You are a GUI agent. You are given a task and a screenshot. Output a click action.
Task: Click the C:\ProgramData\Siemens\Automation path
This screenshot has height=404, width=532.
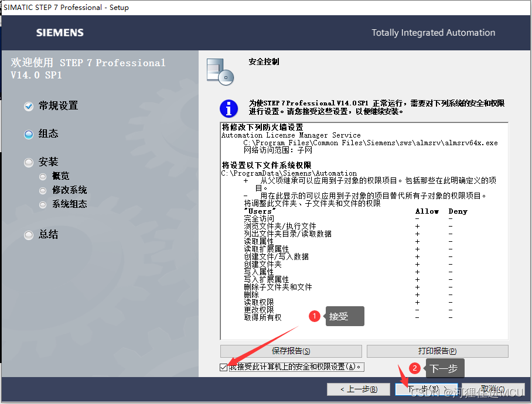click(289, 173)
